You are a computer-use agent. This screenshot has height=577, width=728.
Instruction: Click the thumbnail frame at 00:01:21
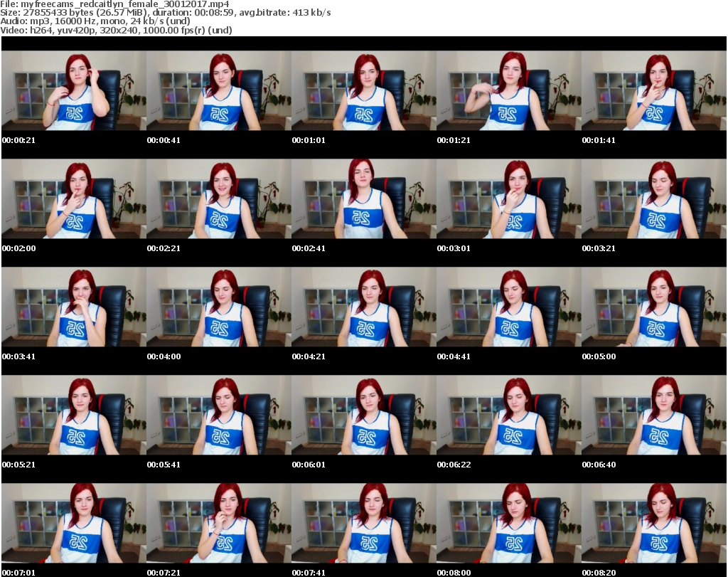[x=509, y=90]
